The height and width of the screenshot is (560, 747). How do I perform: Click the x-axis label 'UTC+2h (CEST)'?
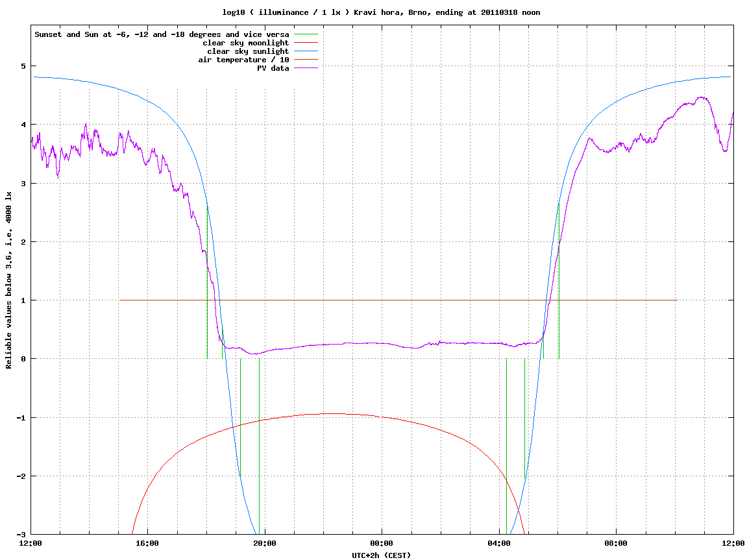coord(381,555)
